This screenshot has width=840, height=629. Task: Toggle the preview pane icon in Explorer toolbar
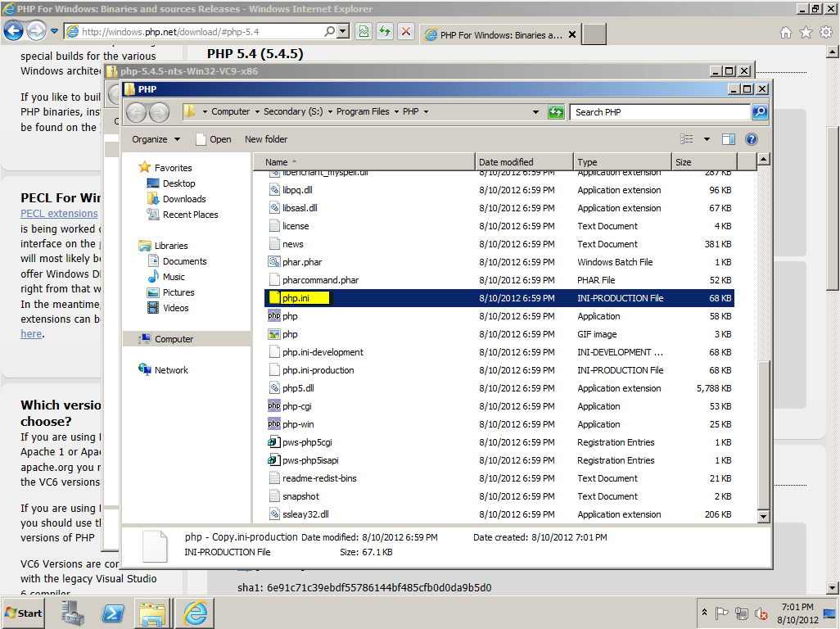[729, 139]
